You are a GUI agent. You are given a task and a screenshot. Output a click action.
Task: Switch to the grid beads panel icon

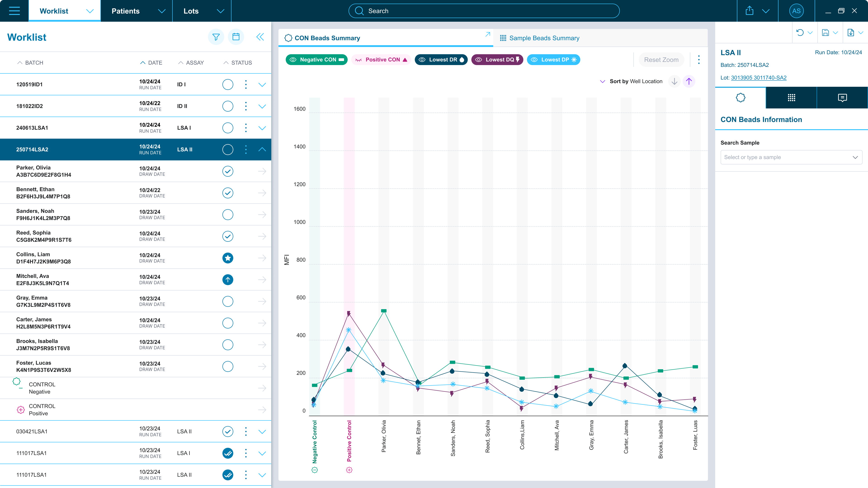[791, 98]
